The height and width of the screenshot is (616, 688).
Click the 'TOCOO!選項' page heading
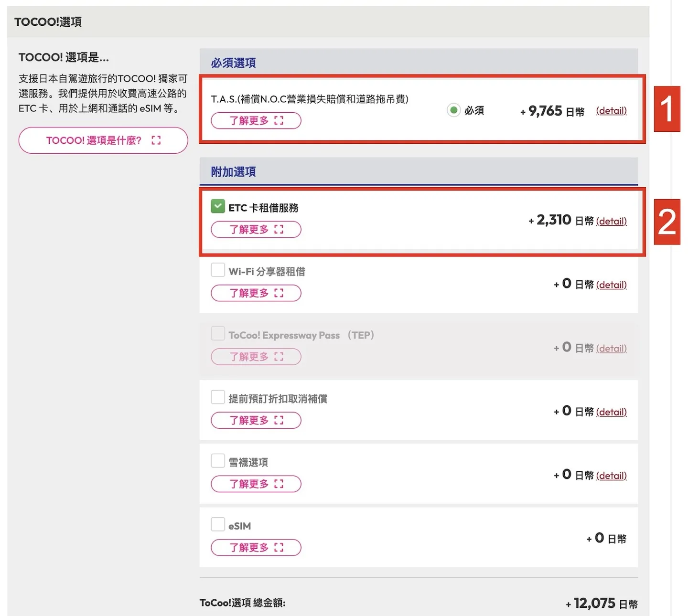(48, 21)
